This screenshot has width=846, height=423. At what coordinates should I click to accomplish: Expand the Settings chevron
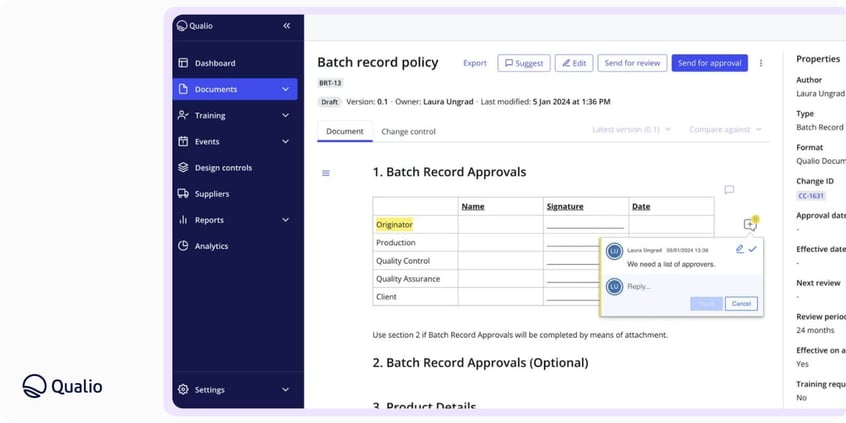pyautogui.click(x=285, y=390)
